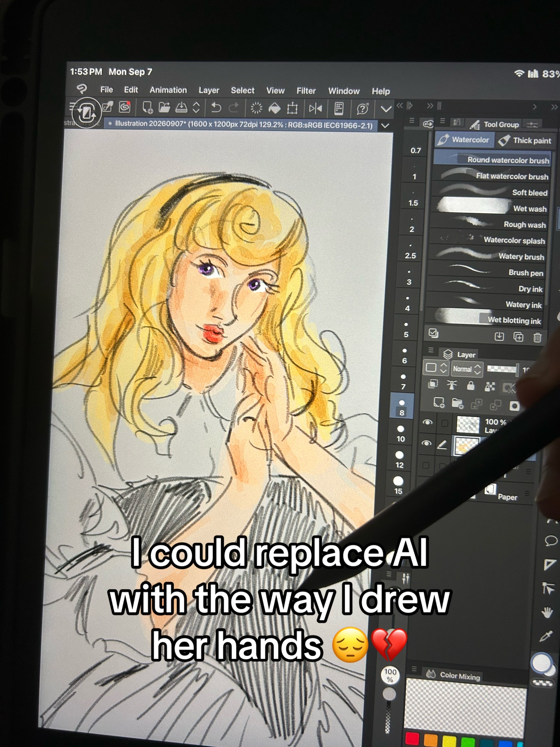Select the Operation cursor tool
Viewport: 560px width, 747px height.
click(549, 589)
